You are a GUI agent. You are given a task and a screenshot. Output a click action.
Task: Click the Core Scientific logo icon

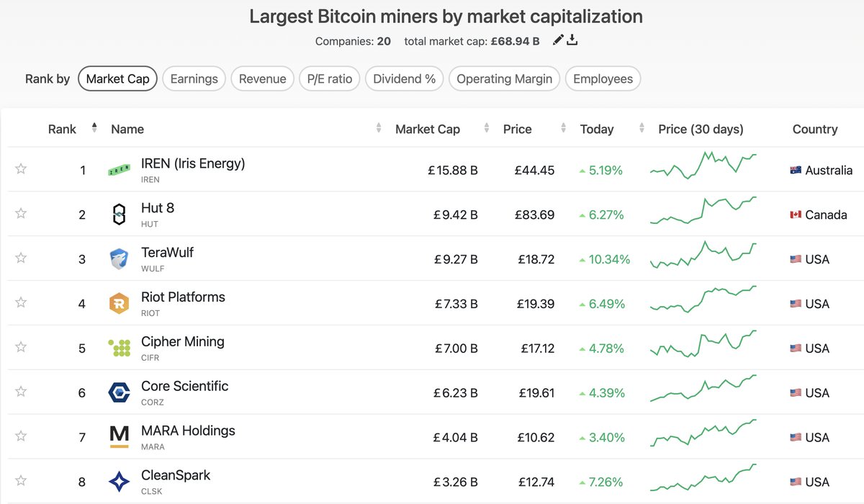click(120, 393)
